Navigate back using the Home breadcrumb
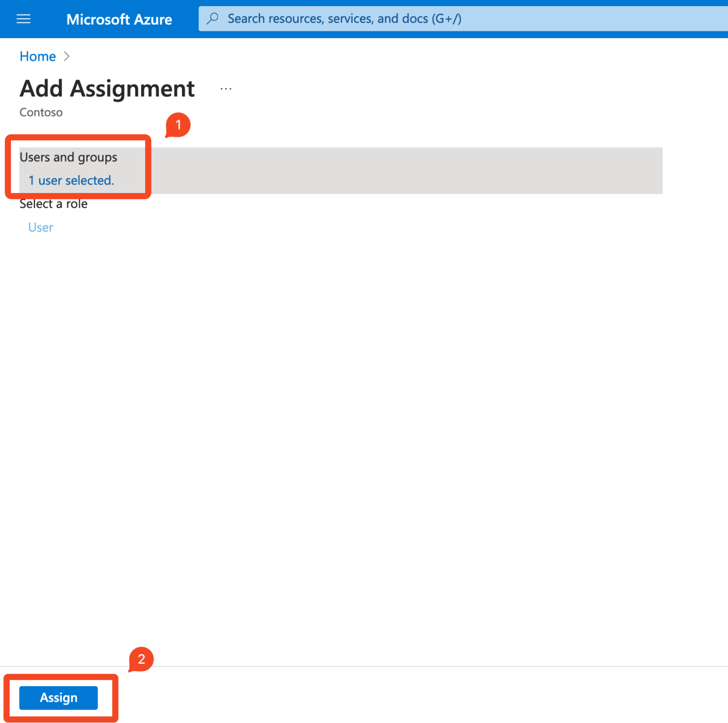 (37, 56)
